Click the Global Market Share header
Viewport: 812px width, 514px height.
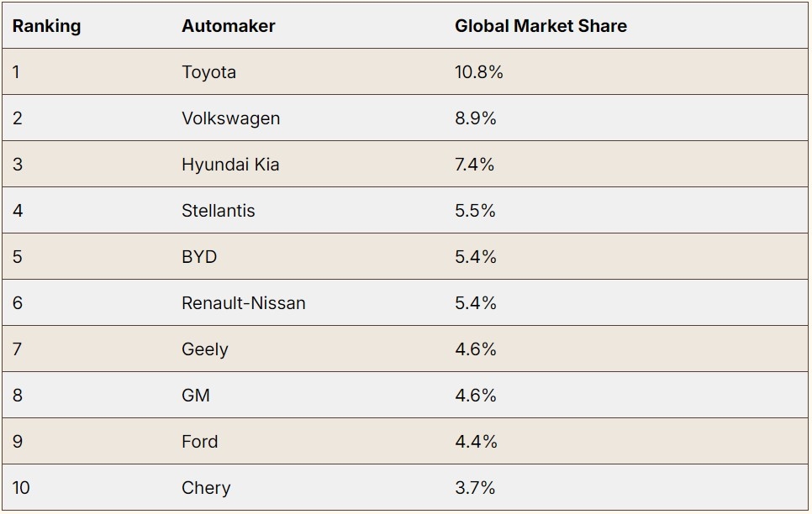click(540, 26)
